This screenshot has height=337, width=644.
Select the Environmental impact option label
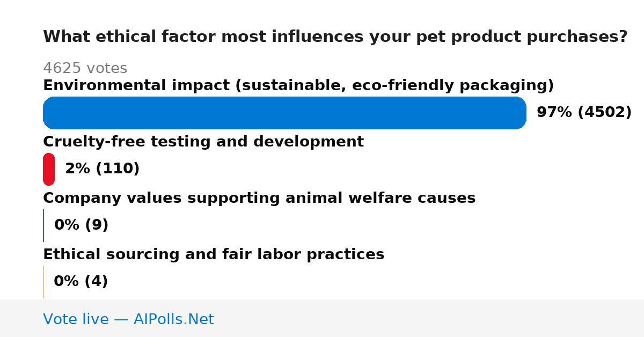(298, 85)
